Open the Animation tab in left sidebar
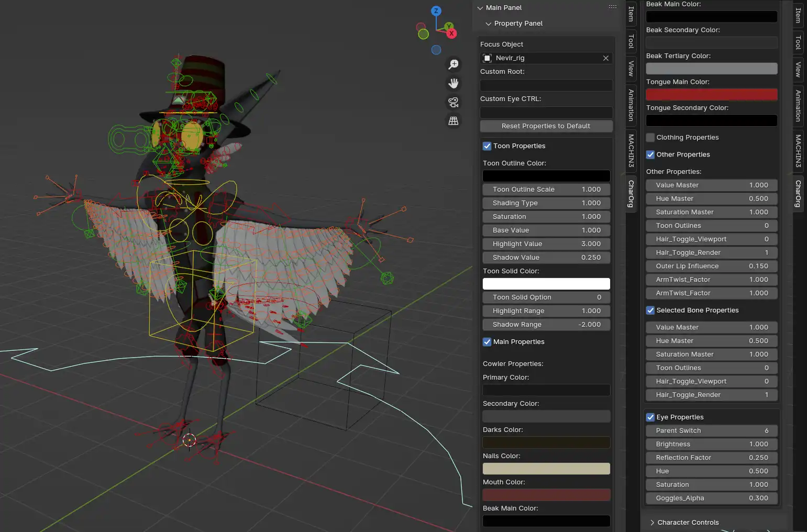 (x=631, y=105)
